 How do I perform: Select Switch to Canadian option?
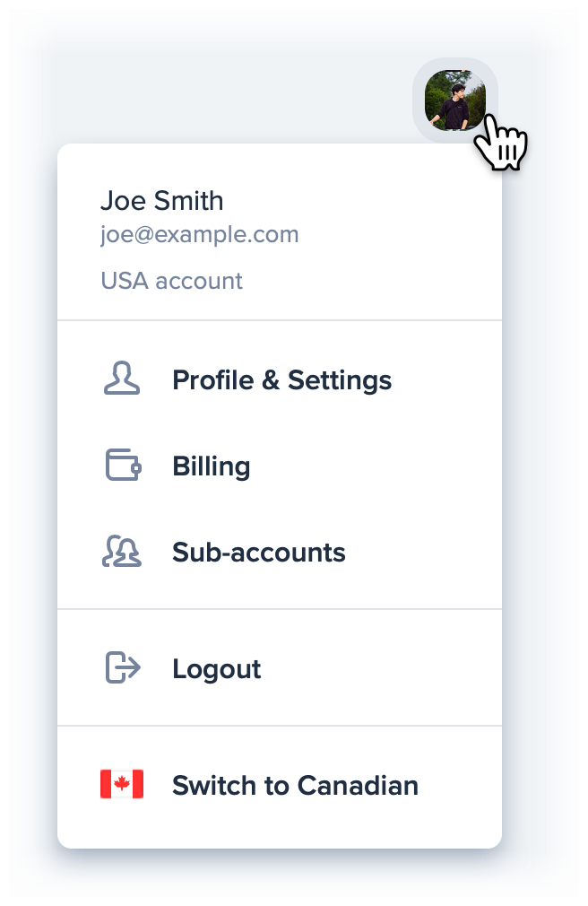click(x=280, y=785)
